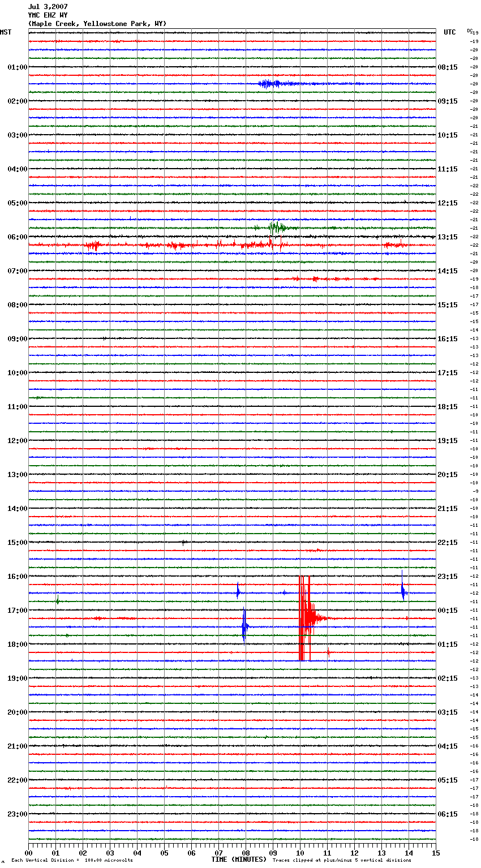
Task: Click the 06:15 UTC time label
Action: click(x=448, y=814)
